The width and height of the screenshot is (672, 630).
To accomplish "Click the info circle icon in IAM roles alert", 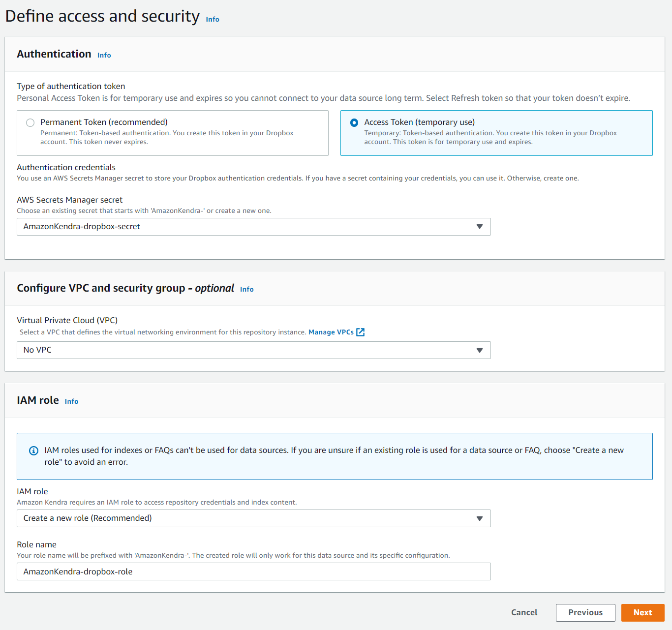I will [33, 450].
